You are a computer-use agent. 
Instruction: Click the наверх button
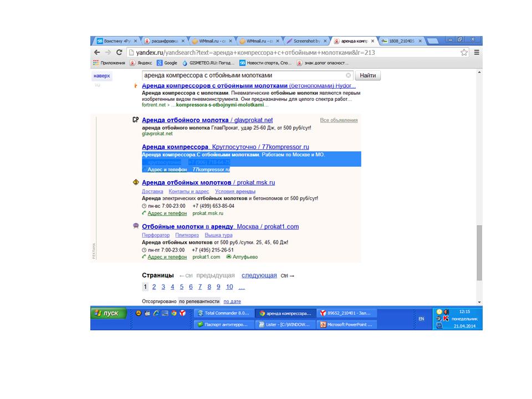point(102,76)
